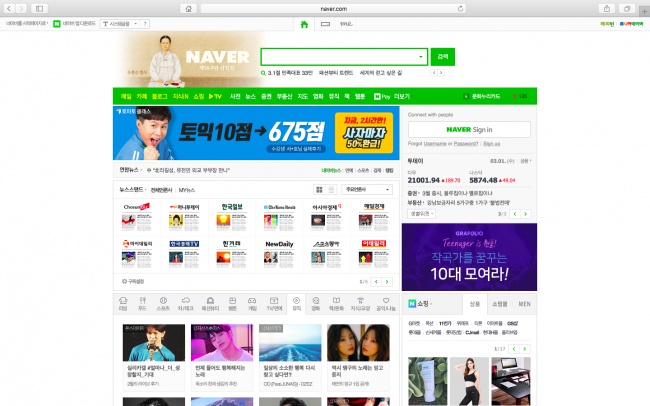The height and width of the screenshot is (406, 650).
Task: Open the newsstand publisher category dropdown
Action: point(368,188)
